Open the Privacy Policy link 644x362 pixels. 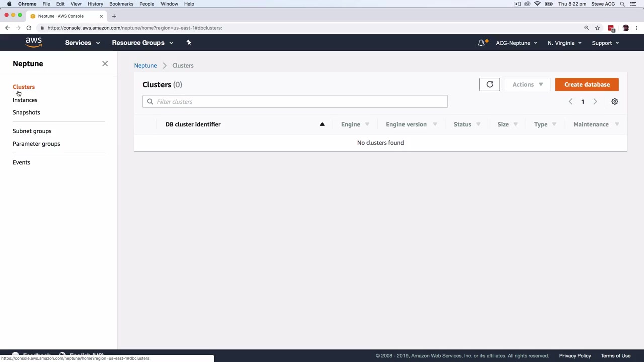[x=575, y=356]
